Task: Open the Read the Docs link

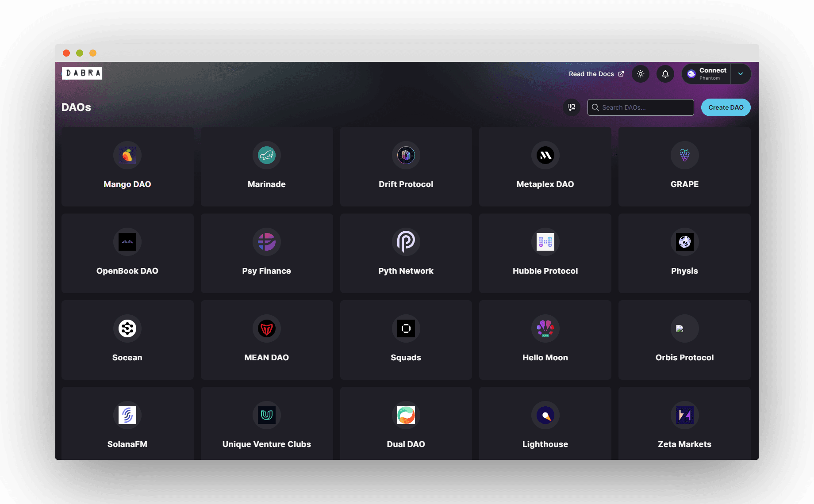Action: (596, 74)
